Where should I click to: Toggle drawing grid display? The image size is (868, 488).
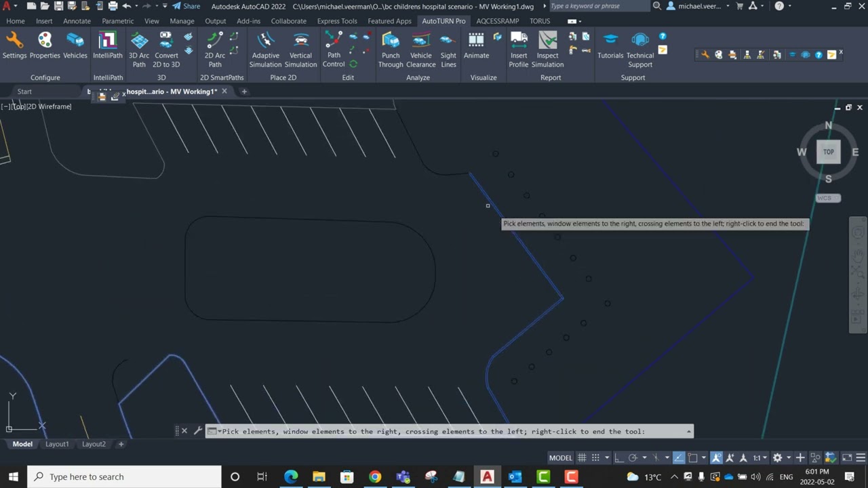tap(582, 457)
